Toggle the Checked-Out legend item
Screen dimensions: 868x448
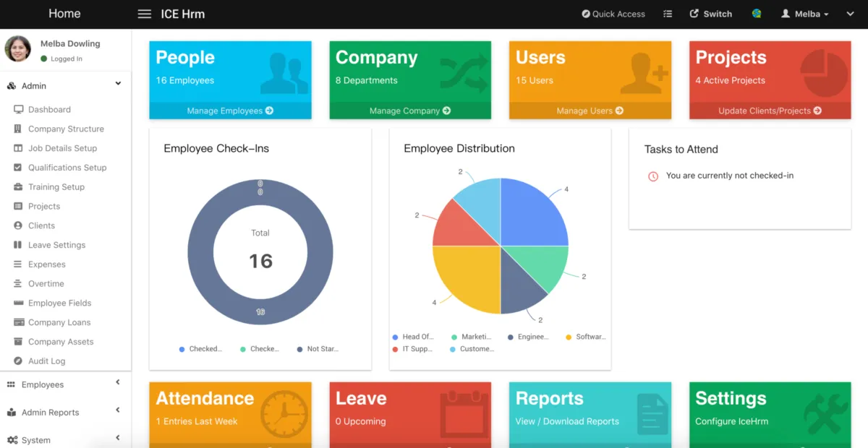(x=260, y=349)
